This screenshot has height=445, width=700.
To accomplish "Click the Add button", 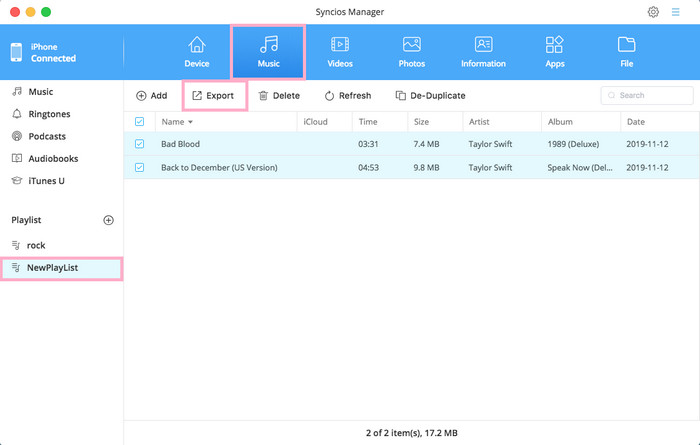I will click(151, 96).
